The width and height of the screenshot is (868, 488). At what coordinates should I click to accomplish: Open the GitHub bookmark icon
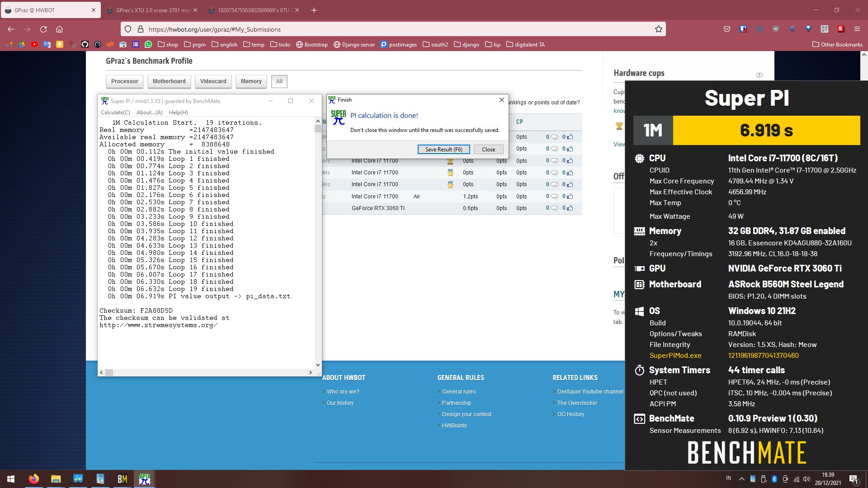85,44
